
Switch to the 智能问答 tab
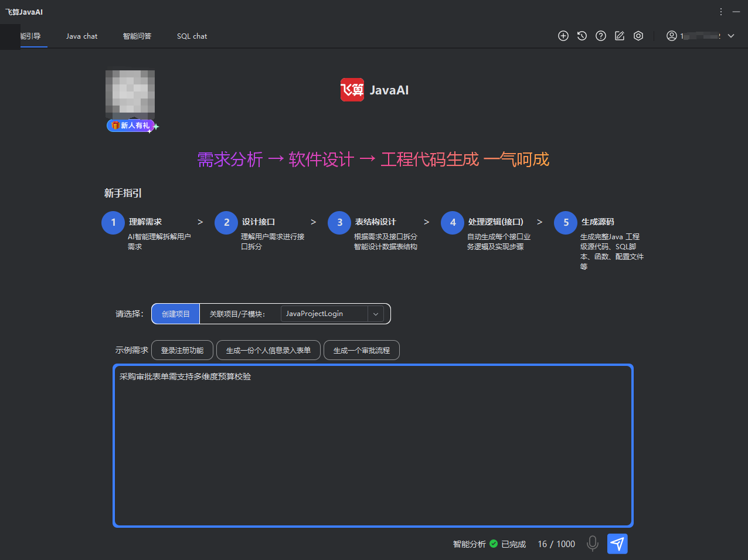pyautogui.click(x=137, y=36)
